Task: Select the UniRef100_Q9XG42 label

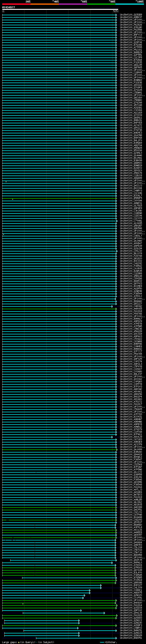Action: 131,85
